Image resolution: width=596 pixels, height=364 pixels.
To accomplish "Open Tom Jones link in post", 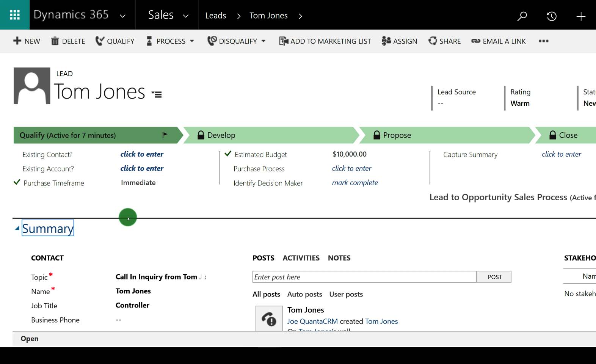I will click(x=381, y=321).
